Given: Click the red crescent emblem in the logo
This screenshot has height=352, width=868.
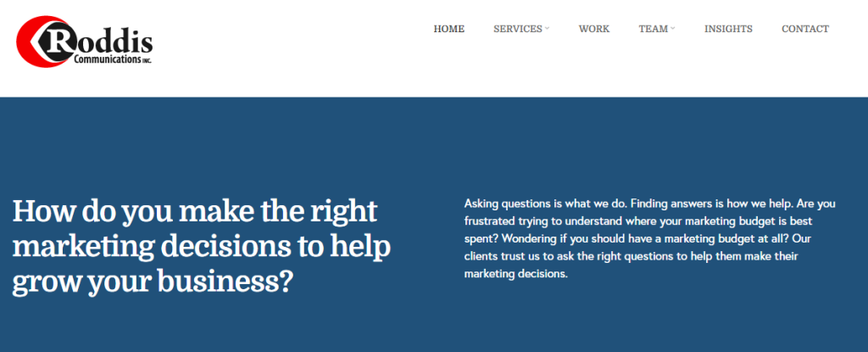Looking at the screenshot, I should point(28,42).
